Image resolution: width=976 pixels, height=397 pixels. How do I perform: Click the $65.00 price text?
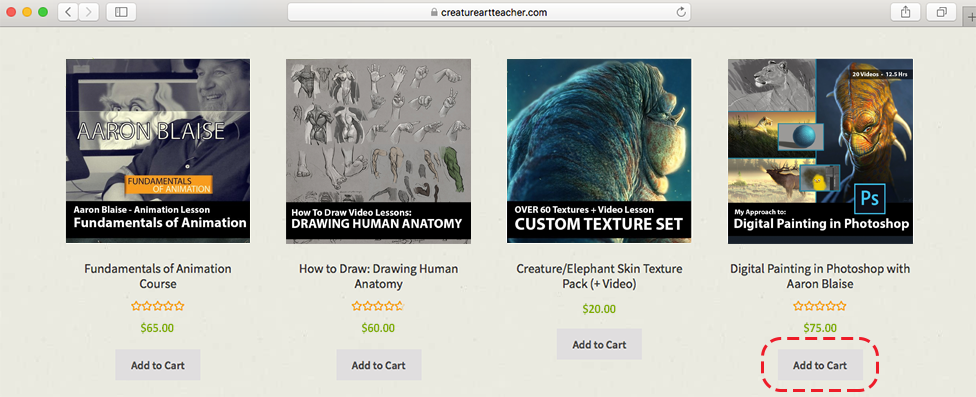(x=157, y=328)
